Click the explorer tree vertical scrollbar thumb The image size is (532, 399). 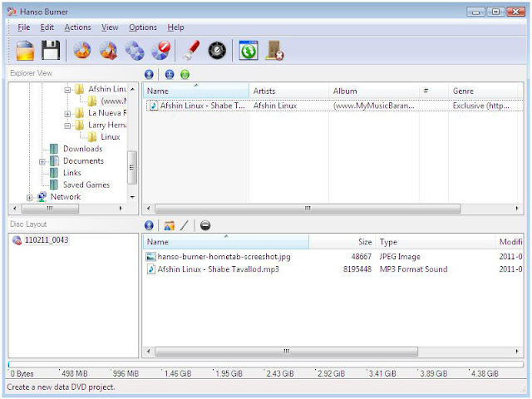(132, 167)
